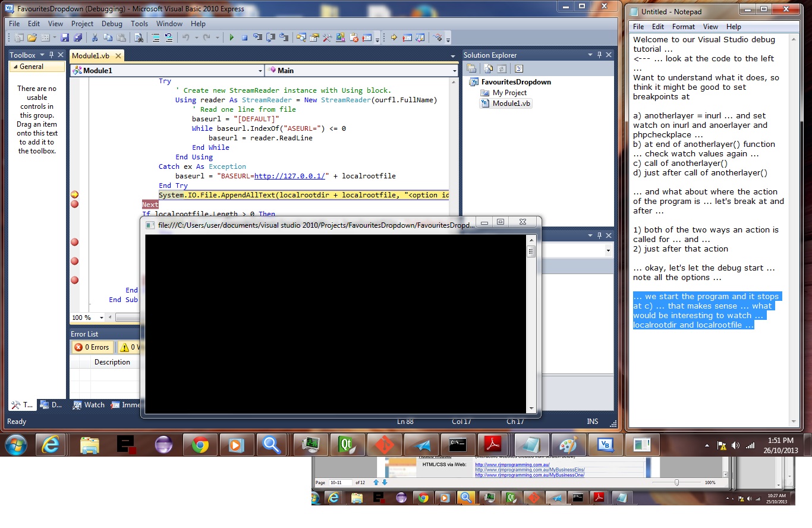Viewport: 812px width, 528px height.
Task: Click Show Next Statement yellow arrow icon
Action: pos(394,37)
